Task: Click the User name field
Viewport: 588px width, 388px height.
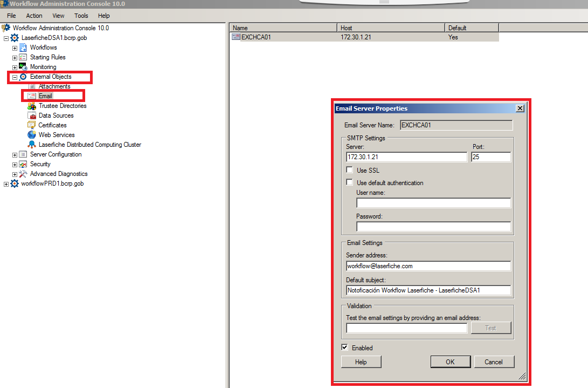Action: 433,203
